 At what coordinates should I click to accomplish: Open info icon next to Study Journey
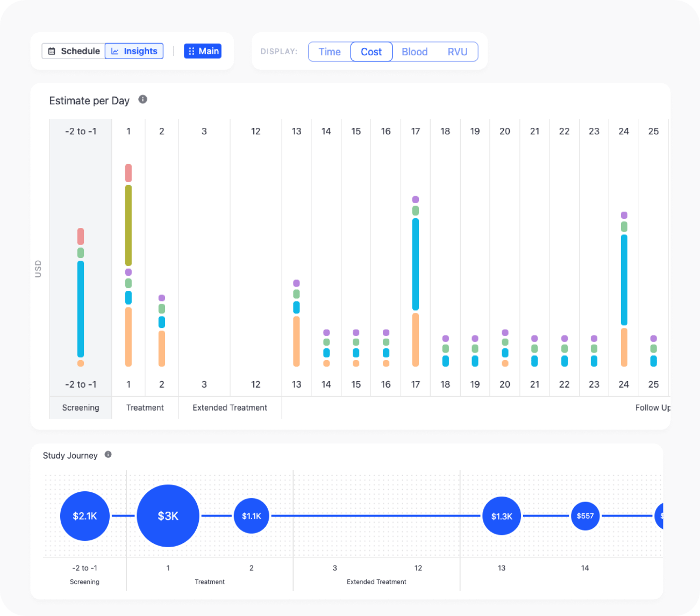click(x=108, y=455)
